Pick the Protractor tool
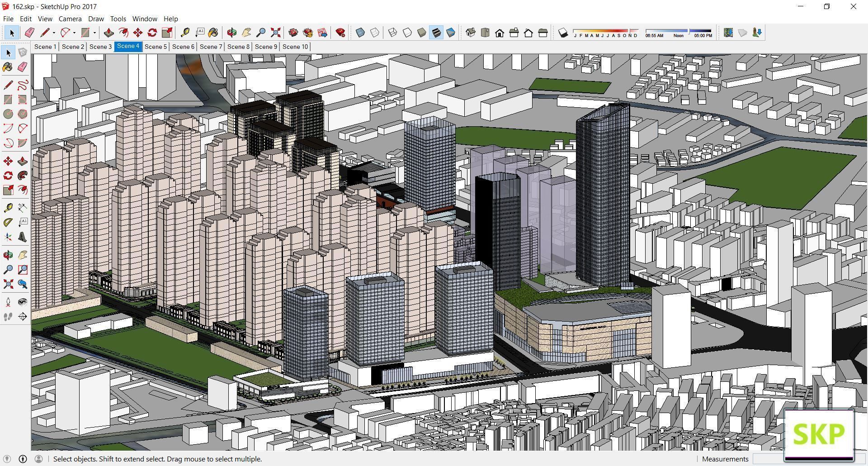 (8, 222)
